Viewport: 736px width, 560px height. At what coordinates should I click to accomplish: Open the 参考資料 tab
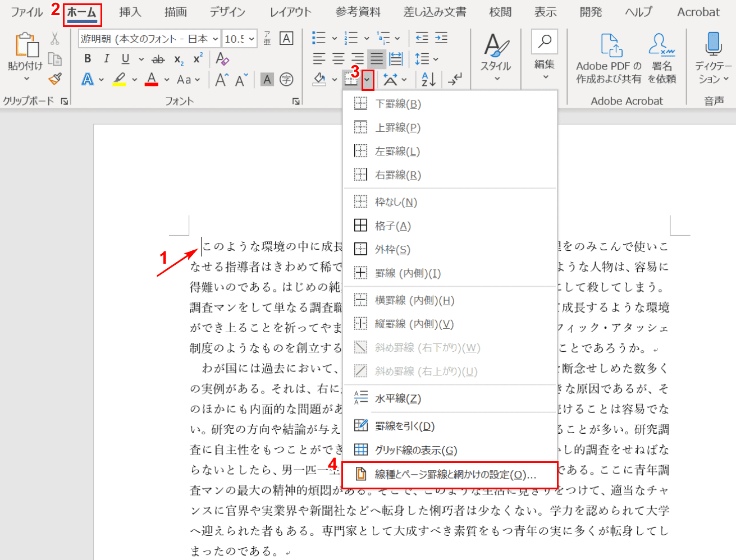click(358, 12)
